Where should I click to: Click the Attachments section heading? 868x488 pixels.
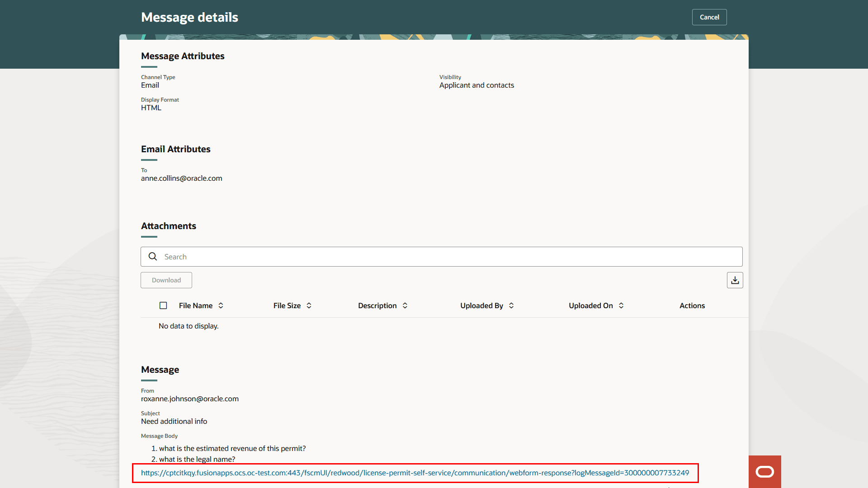pos(169,226)
